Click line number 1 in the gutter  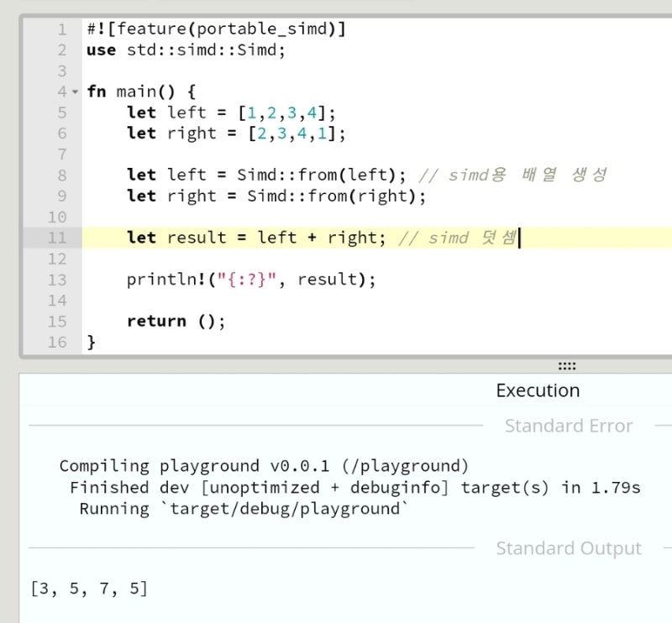pyautogui.click(x=61, y=29)
